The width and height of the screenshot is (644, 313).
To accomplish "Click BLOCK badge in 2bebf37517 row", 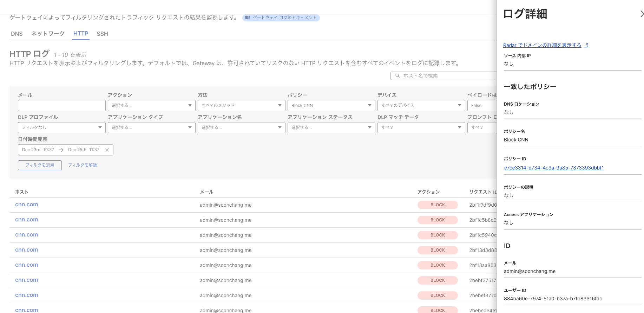I will click(x=438, y=280).
